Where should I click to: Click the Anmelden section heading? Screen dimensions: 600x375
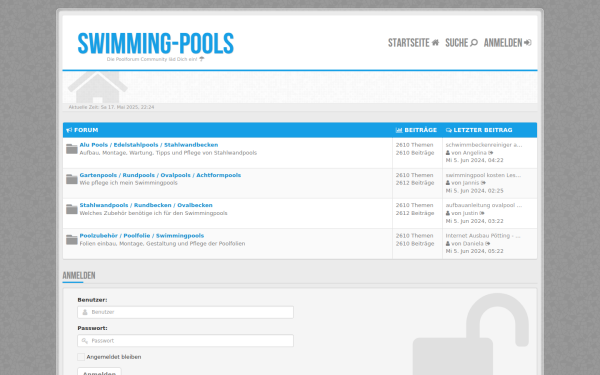pyautogui.click(x=79, y=276)
